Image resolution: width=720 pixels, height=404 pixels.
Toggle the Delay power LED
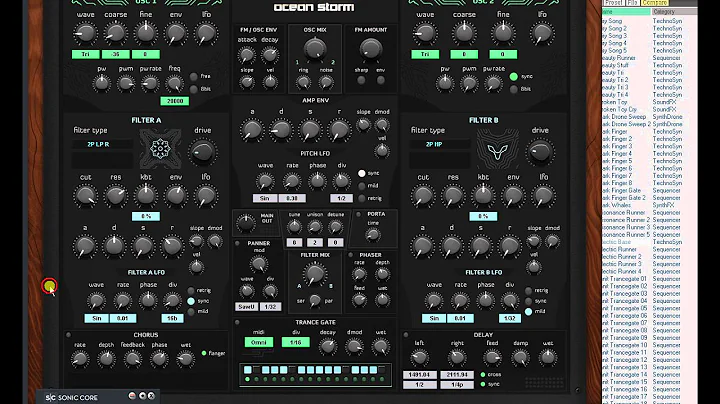coord(406,335)
